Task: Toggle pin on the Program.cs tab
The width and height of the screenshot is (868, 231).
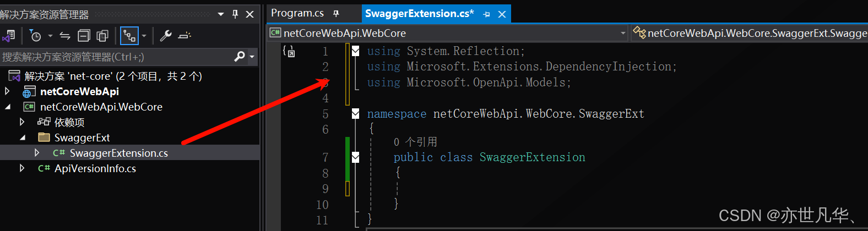Action: 336,13
